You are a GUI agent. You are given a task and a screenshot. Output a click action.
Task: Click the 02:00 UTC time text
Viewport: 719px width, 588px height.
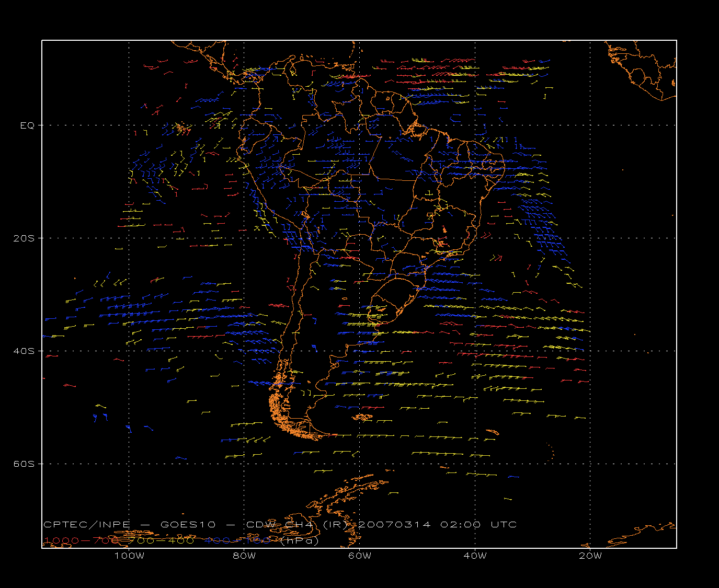tap(478, 524)
